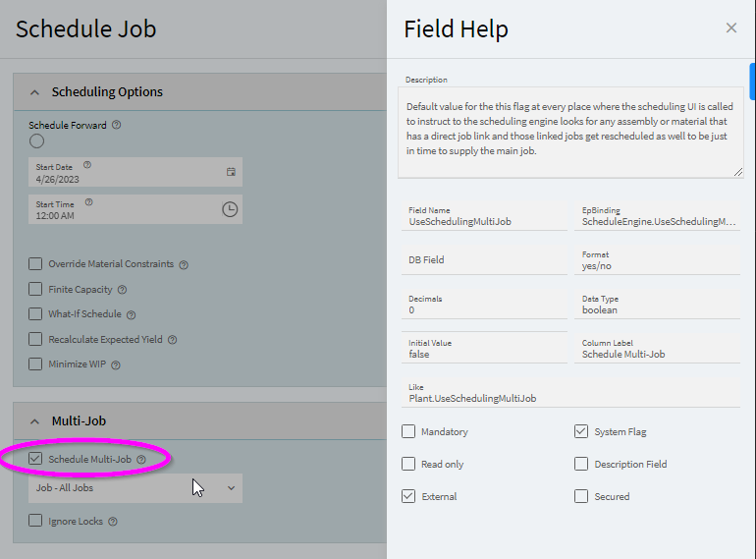Click help icon beside Recalculate Expected Yield
This screenshot has width=756, height=559.
click(x=173, y=340)
